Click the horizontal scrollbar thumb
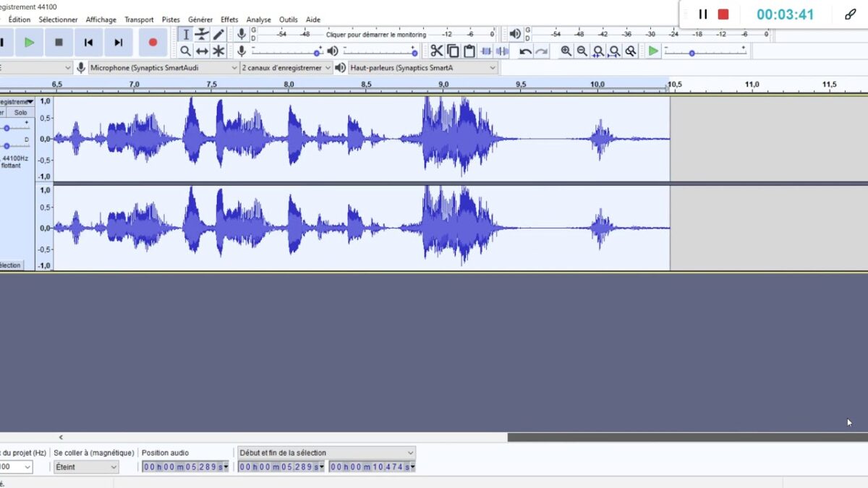This screenshot has height=488, width=868. tap(687, 437)
